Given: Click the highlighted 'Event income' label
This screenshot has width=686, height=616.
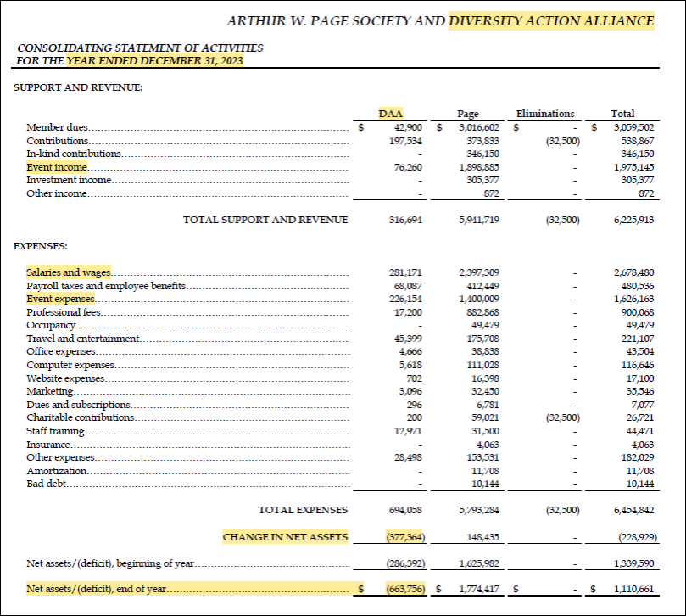Looking at the screenshot, I should 57,167.
